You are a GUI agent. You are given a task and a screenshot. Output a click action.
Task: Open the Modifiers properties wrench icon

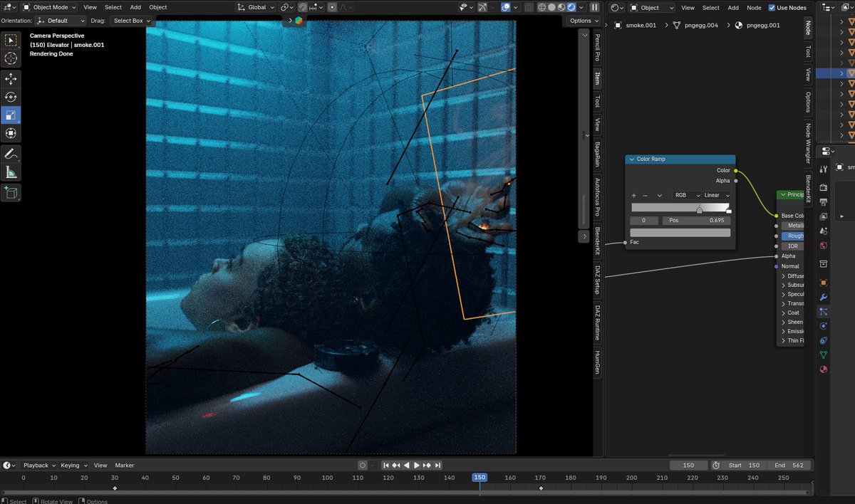point(823,298)
